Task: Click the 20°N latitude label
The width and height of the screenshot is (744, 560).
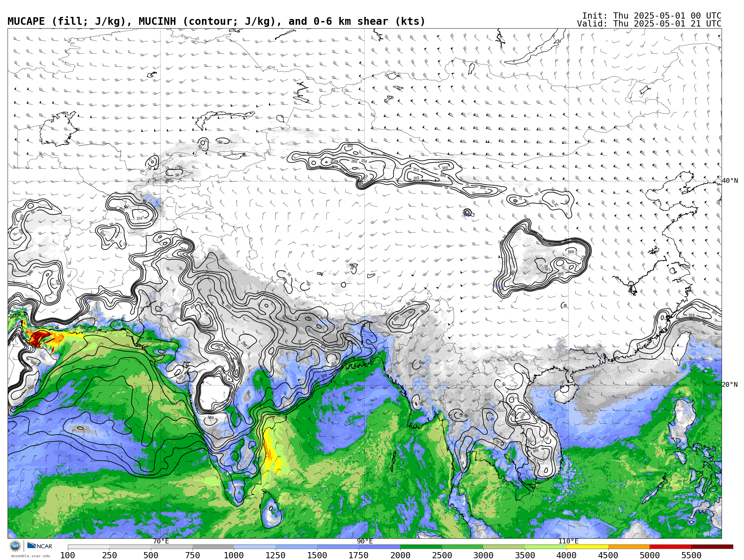Action: click(730, 385)
